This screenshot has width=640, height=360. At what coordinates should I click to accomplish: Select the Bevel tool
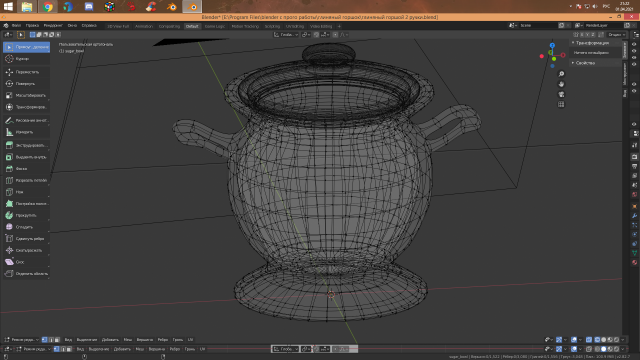[26, 169]
